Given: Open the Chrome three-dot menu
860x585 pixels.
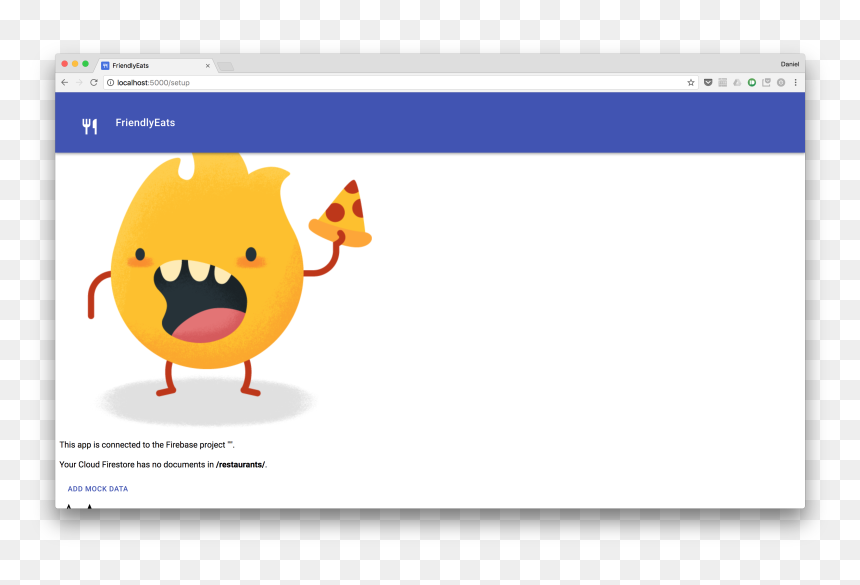Looking at the screenshot, I should pos(795,82).
